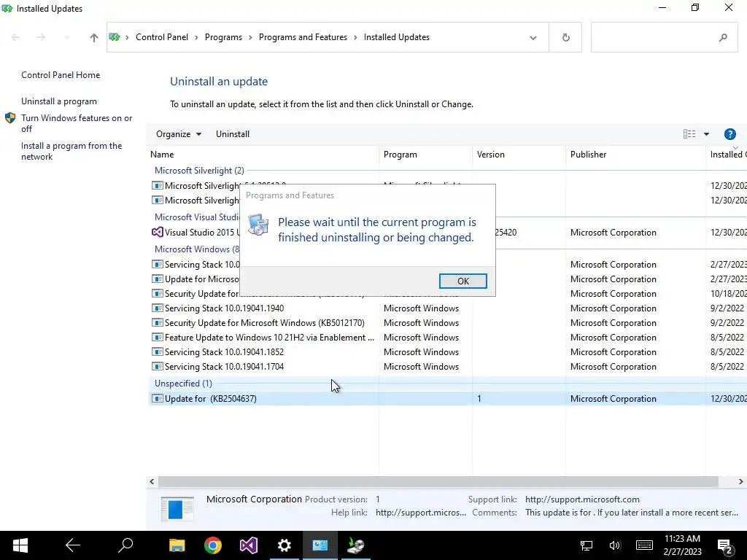Open the Organize dropdown menu
Image resolution: width=747 pixels, height=560 pixels.
(179, 134)
